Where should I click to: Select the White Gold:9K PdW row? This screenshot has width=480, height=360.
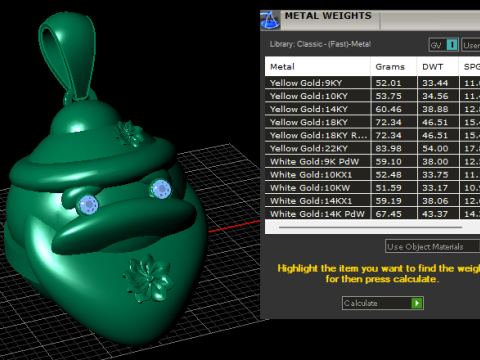pos(372,161)
